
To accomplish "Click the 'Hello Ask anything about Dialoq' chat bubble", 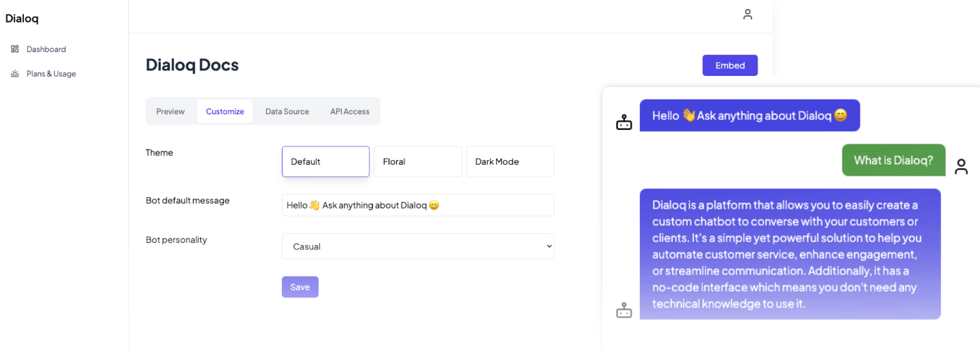I will tap(750, 116).
